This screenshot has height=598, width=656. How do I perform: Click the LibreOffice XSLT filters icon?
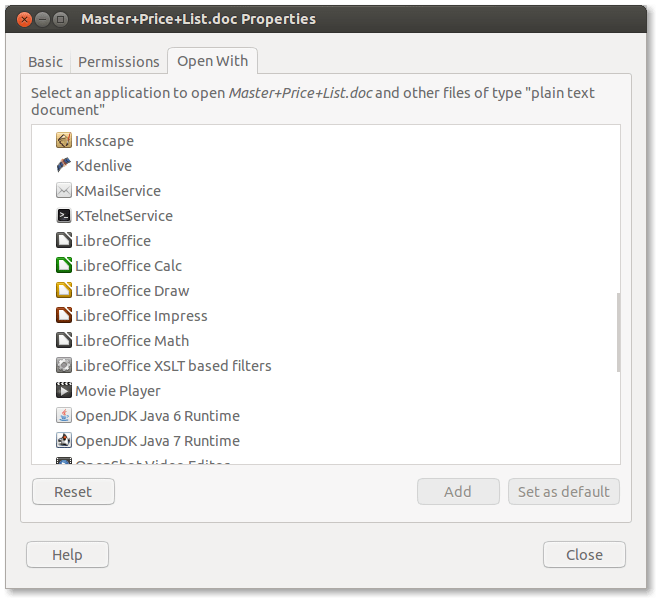click(64, 365)
